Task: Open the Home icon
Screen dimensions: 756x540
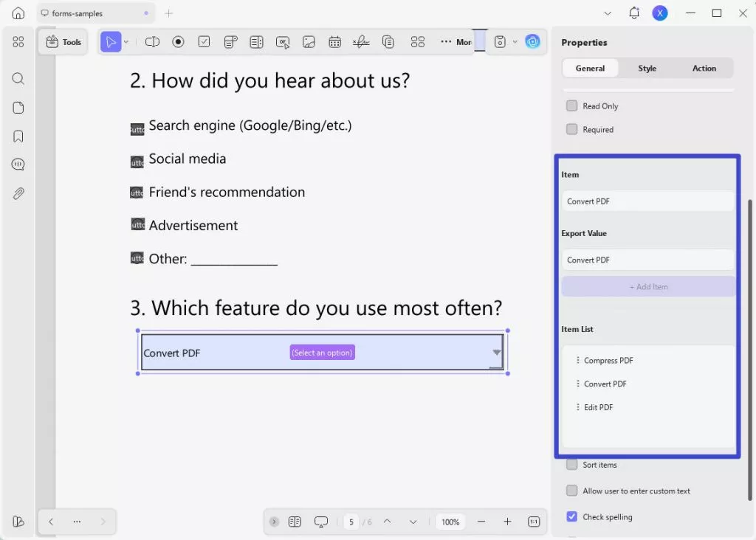Action: 18,13
